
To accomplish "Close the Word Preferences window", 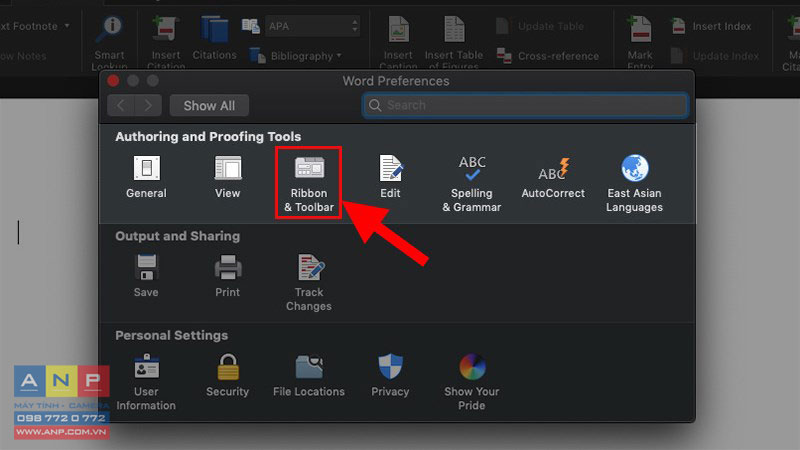I will tap(113, 81).
